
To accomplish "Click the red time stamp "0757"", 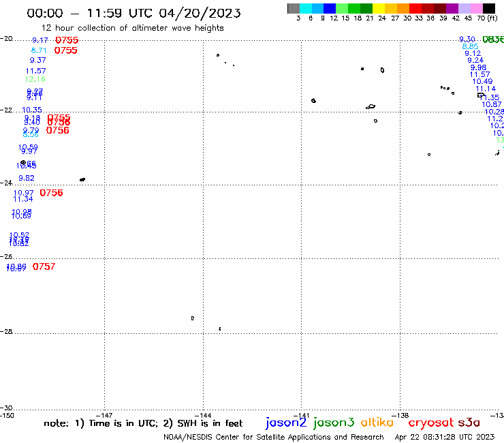I will pos(44,266).
